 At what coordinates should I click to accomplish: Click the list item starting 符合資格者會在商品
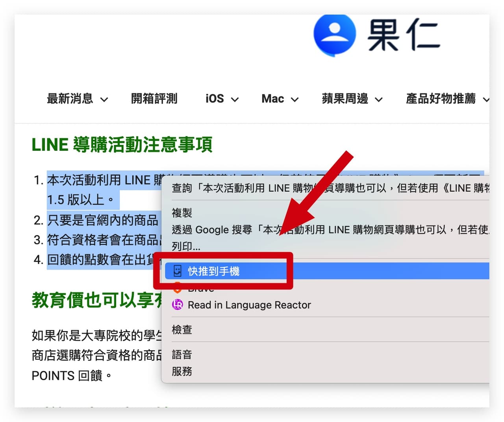point(104,240)
